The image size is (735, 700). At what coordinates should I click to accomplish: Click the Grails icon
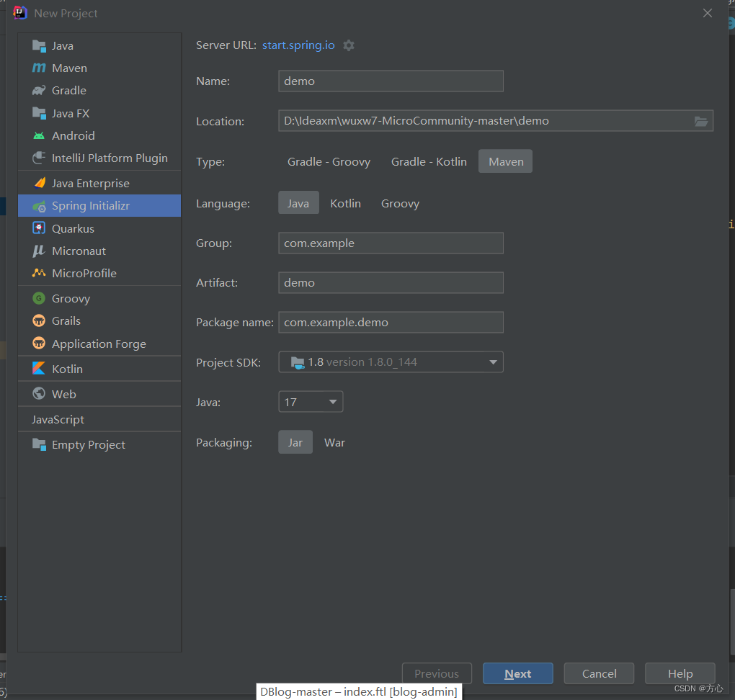39,320
